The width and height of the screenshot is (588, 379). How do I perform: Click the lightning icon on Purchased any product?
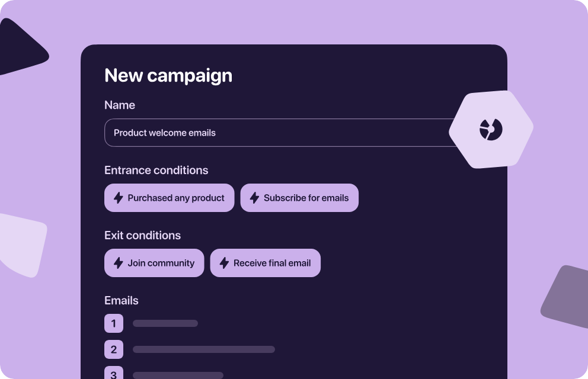tap(119, 198)
